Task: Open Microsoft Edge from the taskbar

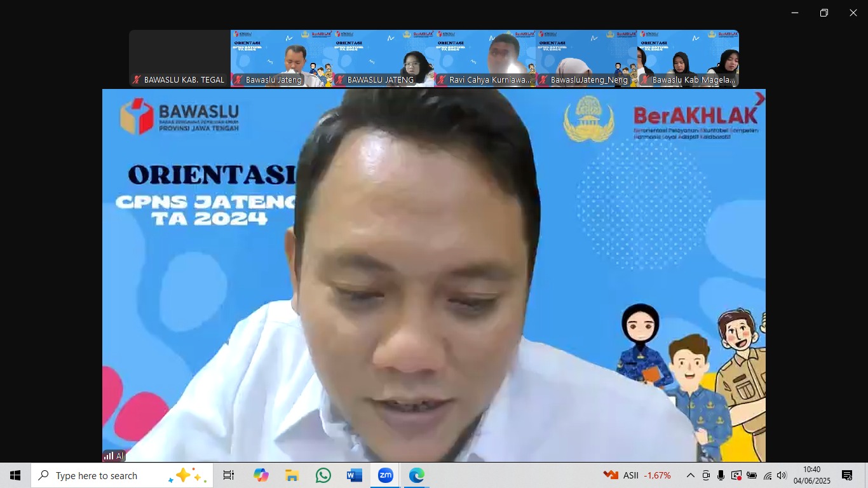Action: coord(417,475)
